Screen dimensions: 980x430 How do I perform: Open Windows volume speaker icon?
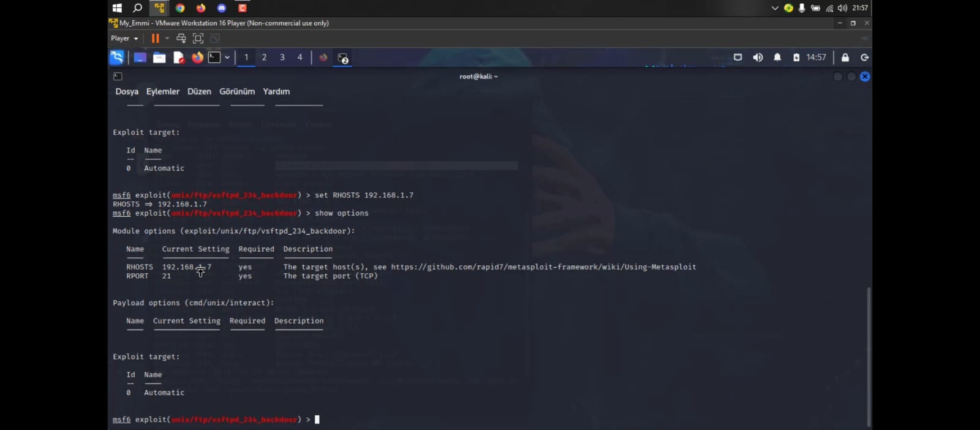[843, 8]
